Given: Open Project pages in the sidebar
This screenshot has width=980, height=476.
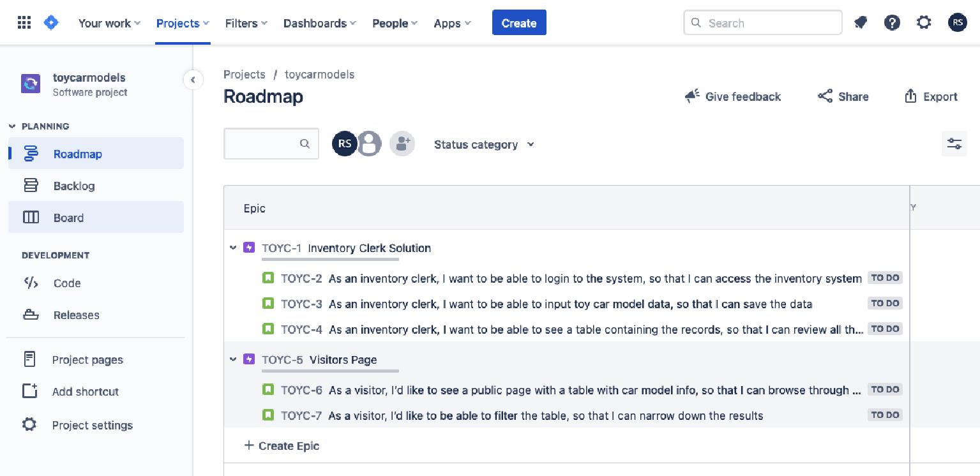Looking at the screenshot, I should tap(96, 359).
